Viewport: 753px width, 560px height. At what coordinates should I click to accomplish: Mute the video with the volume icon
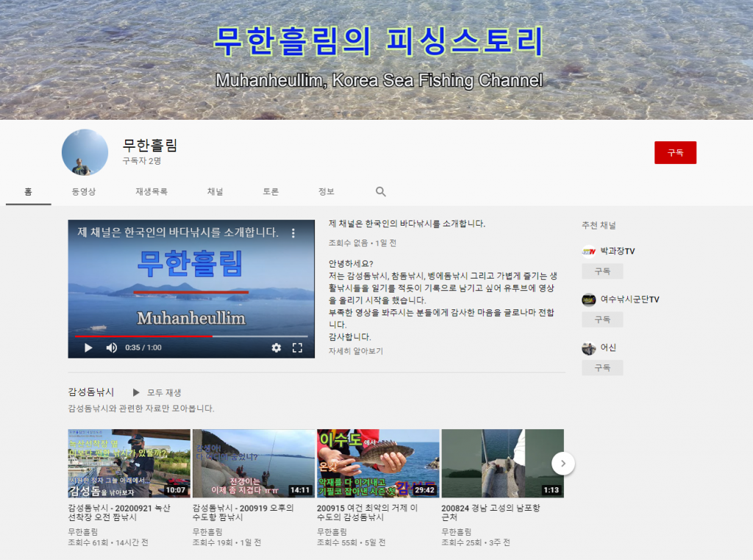[x=111, y=348]
